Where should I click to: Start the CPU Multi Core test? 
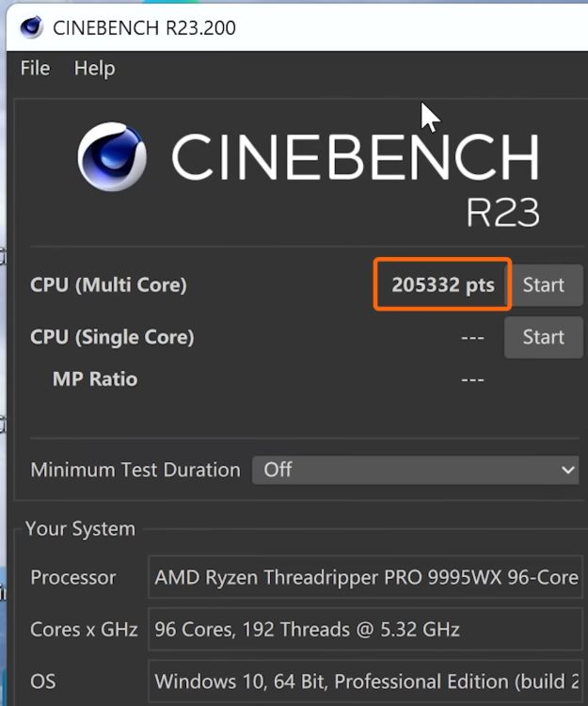543,285
